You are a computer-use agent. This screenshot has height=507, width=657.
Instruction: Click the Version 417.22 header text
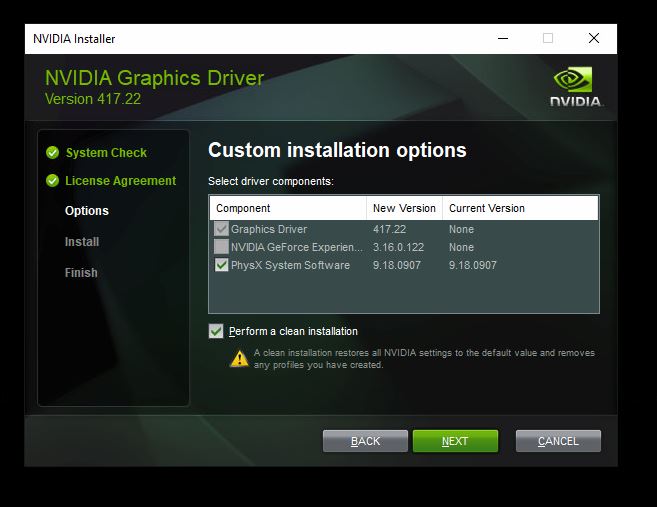[x=93, y=99]
